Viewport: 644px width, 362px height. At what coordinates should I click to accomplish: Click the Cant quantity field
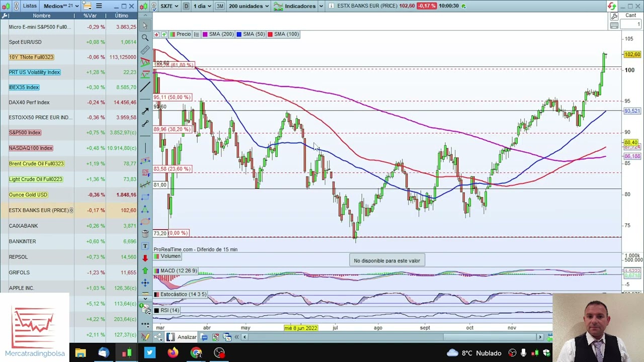631,25
